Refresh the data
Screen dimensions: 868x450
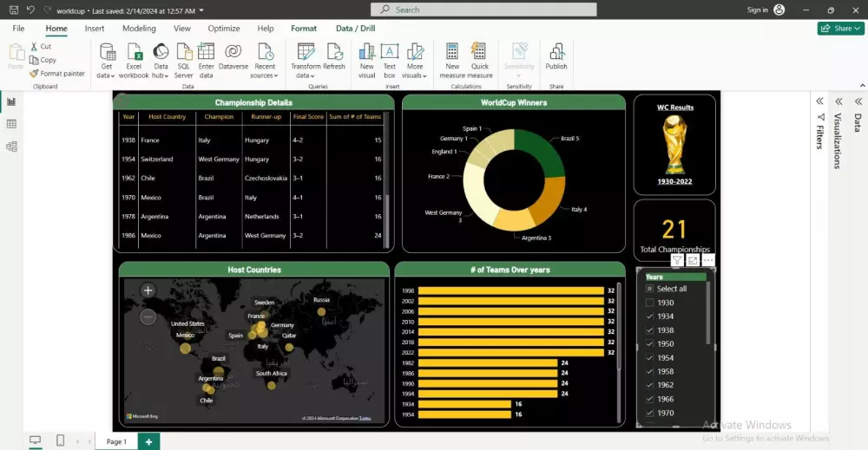pyautogui.click(x=334, y=57)
